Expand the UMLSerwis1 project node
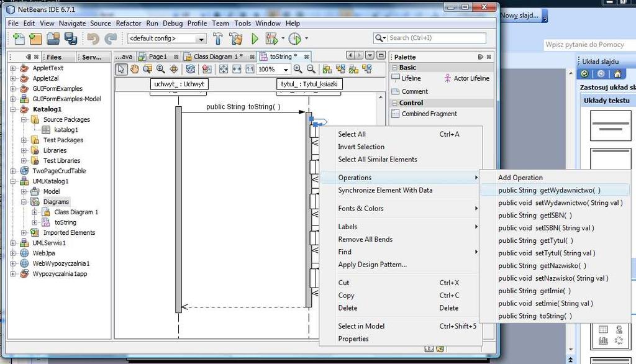 (x=13, y=243)
